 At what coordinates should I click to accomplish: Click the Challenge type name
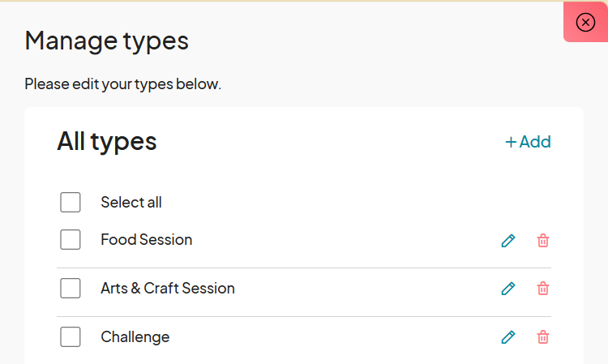click(135, 337)
